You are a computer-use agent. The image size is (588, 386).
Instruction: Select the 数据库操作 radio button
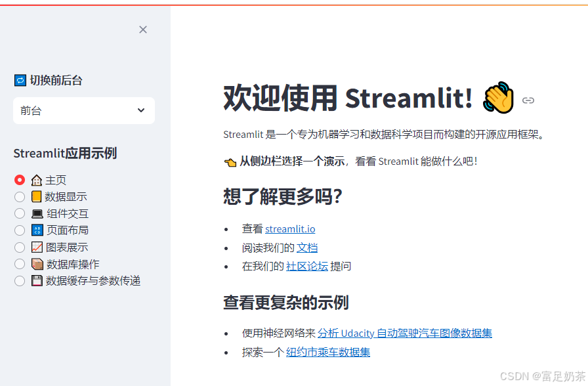20,264
